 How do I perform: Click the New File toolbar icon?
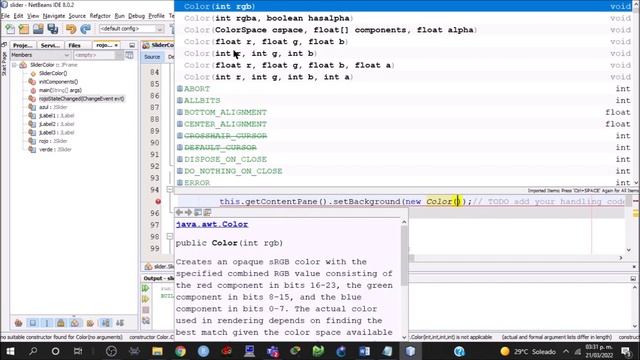coord(10,29)
